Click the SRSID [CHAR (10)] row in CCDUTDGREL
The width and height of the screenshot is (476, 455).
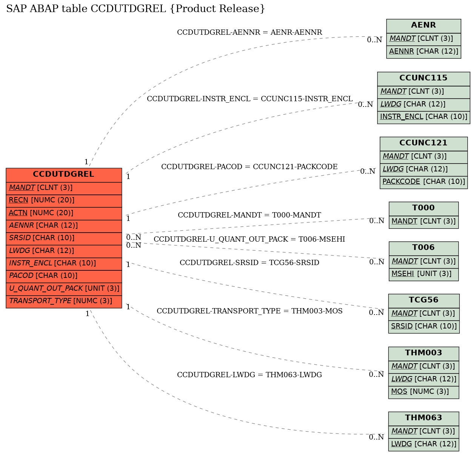(64, 238)
